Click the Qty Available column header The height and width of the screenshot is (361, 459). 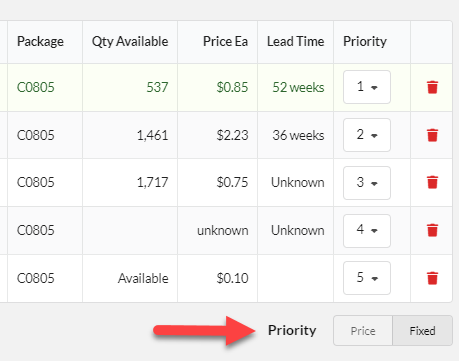(130, 42)
